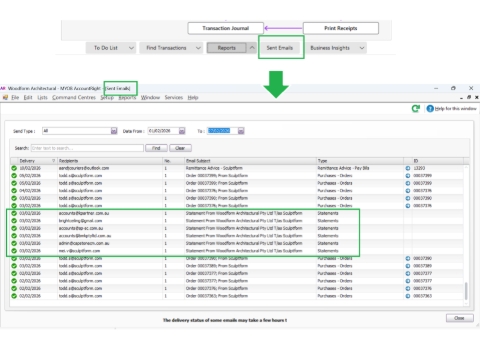Select recipient aandjcouriers@outlook.com
This screenshot has width=480, height=360.
[84, 168]
